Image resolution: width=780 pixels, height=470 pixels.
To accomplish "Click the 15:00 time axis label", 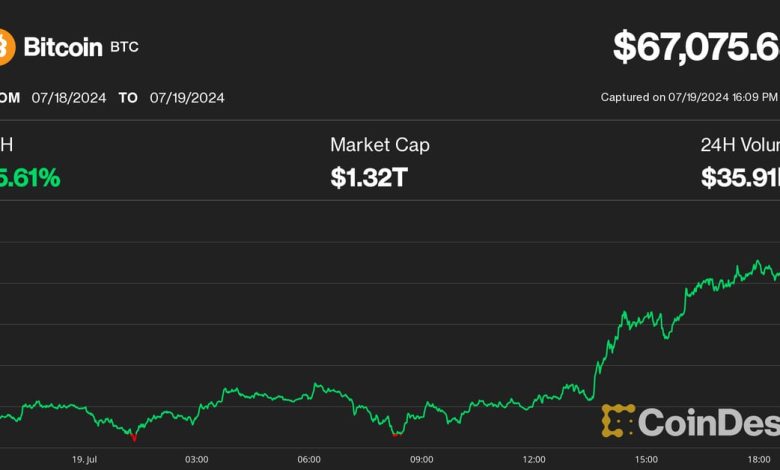I will pyautogui.click(x=645, y=459).
